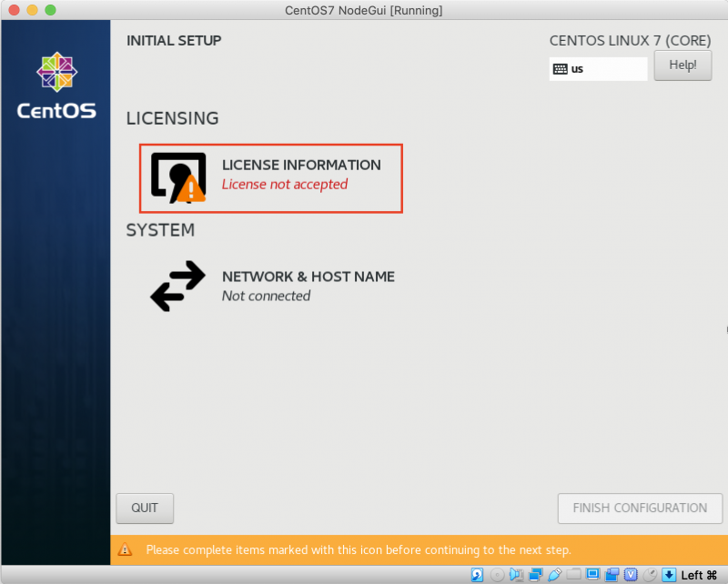Click warning triangle icon in orange bar
This screenshot has height=584, width=728.
coord(125,549)
